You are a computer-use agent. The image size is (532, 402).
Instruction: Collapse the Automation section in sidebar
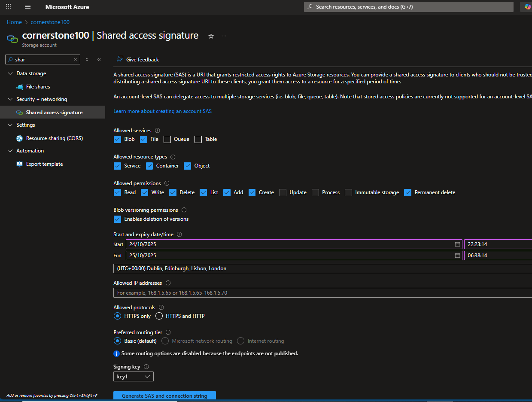pyautogui.click(x=10, y=151)
